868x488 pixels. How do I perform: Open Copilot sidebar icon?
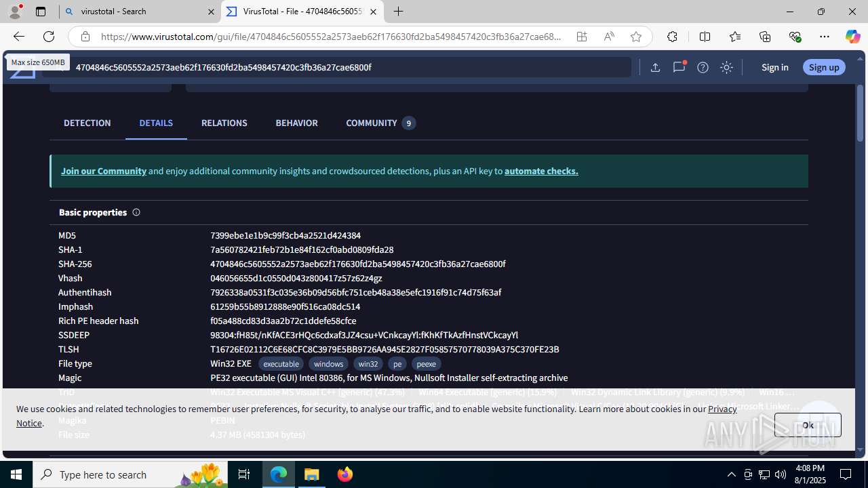tap(852, 37)
